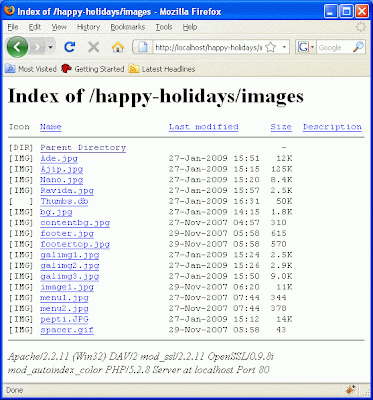
Task: Maximize the Firefox window
Action: click(x=346, y=12)
